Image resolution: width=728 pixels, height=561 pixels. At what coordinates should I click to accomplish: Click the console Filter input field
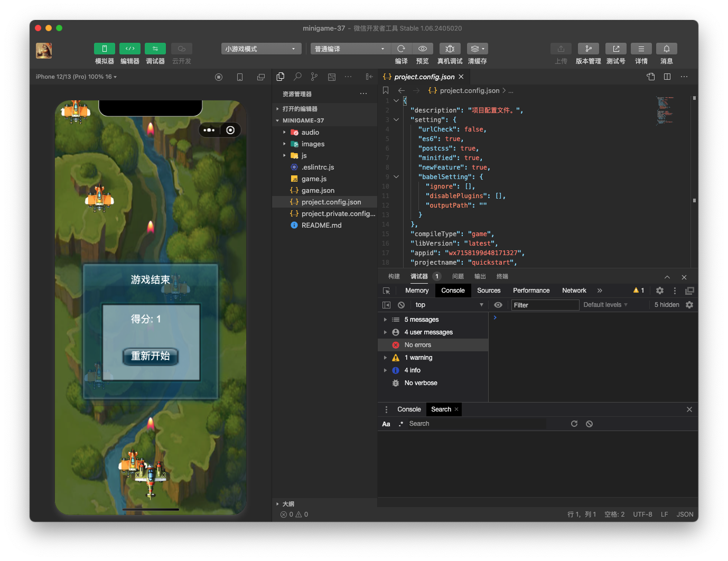[x=545, y=305]
